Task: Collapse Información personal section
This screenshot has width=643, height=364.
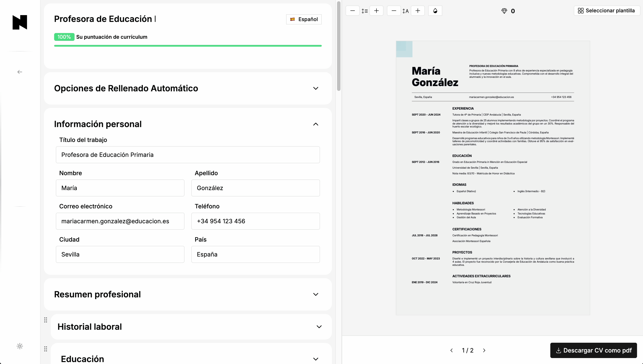Action: click(316, 124)
